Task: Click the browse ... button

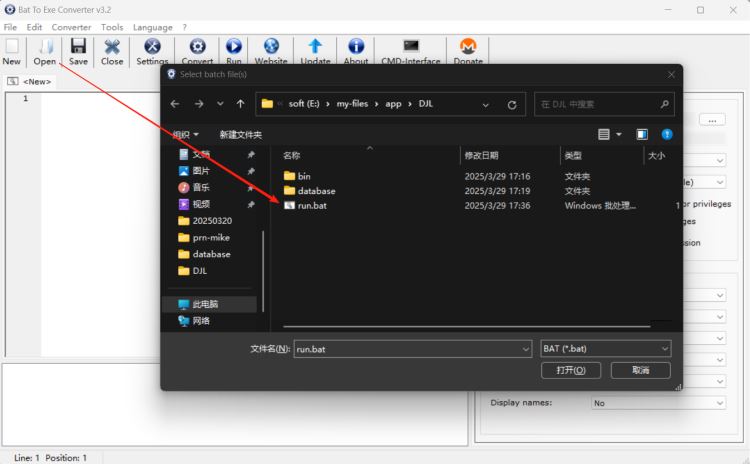Action: 712,120
